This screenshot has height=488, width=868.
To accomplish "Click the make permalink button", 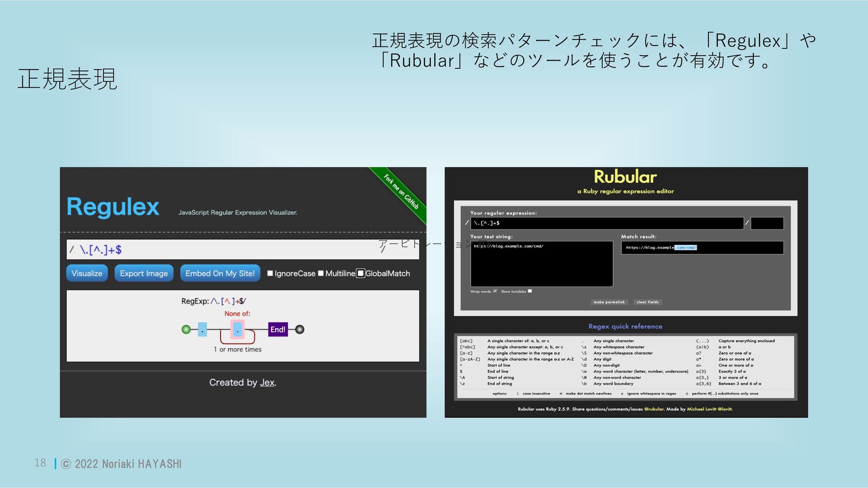I will [609, 302].
